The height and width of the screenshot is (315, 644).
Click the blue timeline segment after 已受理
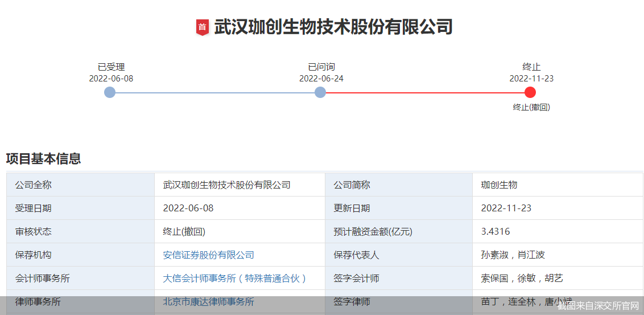[x=215, y=92]
